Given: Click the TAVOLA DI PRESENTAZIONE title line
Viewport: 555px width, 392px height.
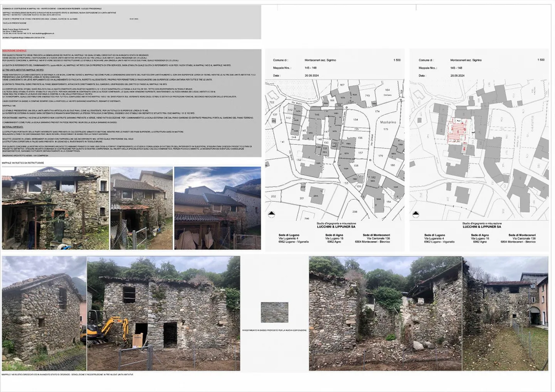Looking at the screenshot, I should 15,23.
